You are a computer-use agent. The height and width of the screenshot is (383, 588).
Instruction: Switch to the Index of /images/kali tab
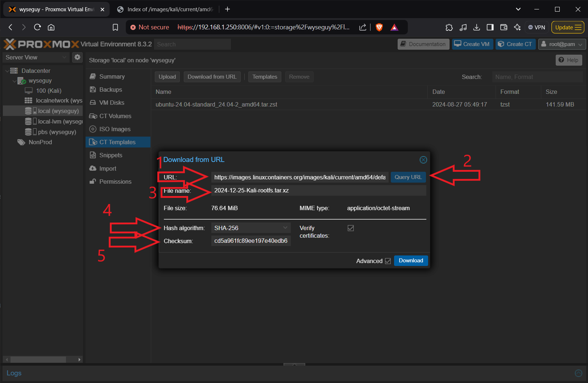[x=165, y=9]
